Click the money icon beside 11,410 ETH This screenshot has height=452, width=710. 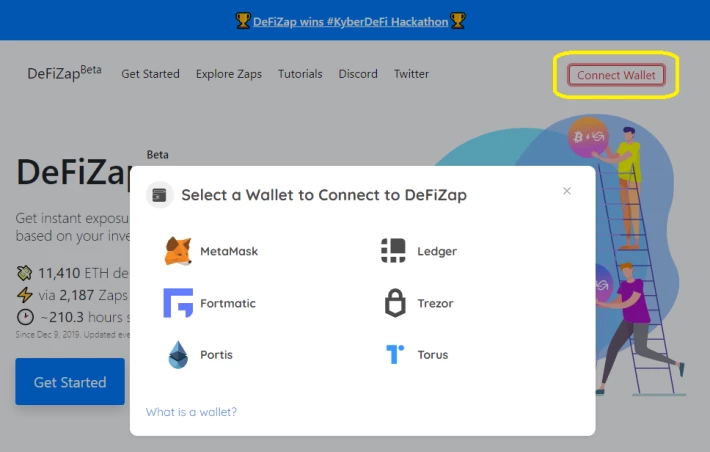tap(24, 273)
